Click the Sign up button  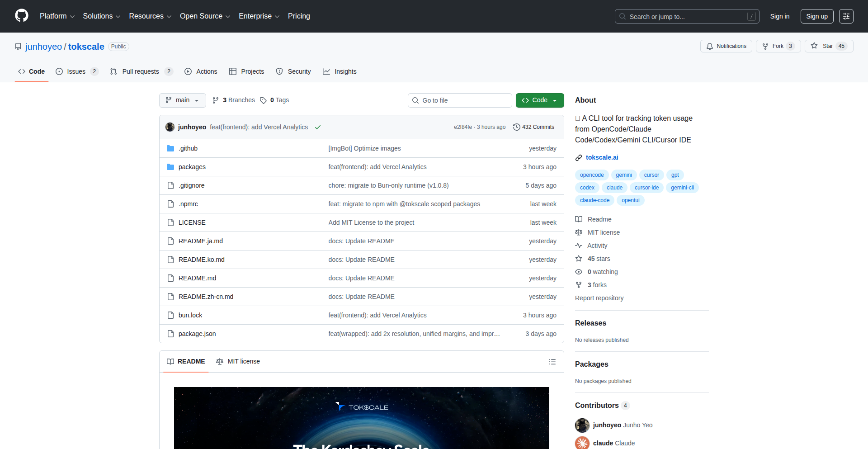pyautogui.click(x=816, y=16)
